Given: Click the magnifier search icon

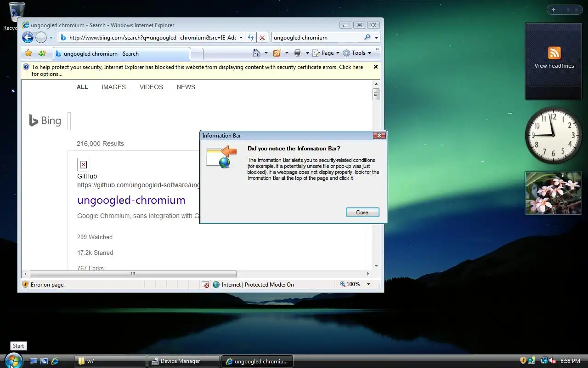Looking at the screenshot, I should [x=367, y=38].
